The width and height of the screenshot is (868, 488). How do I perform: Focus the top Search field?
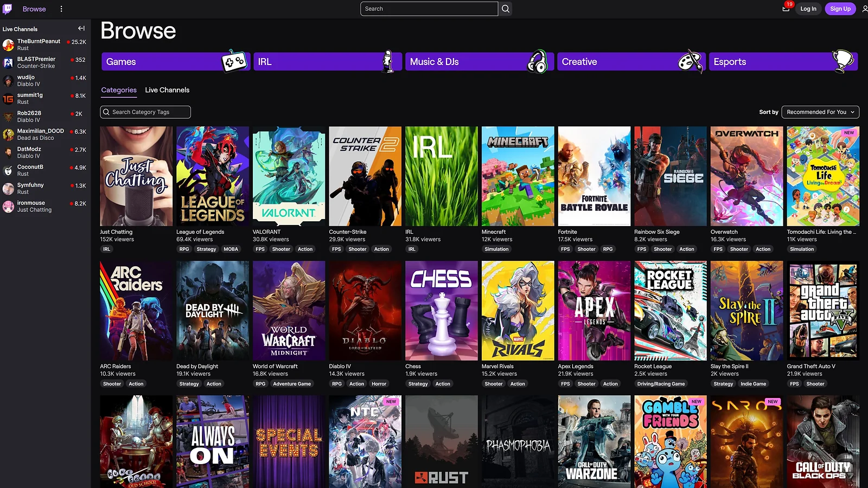pos(429,9)
